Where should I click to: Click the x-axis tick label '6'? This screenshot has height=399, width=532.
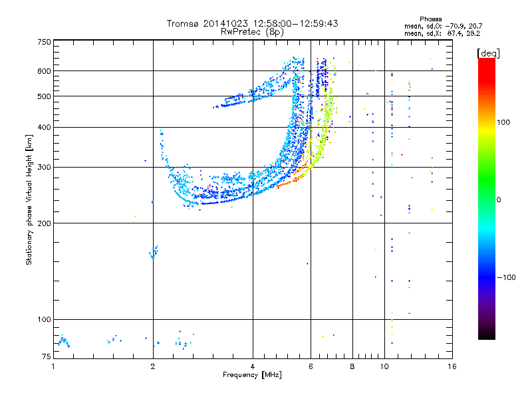(311, 366)
